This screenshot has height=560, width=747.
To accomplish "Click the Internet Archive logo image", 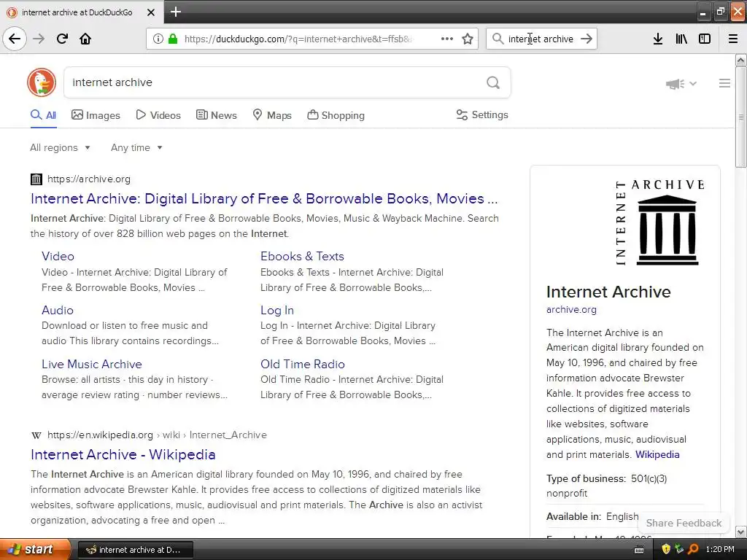I will coord(659,223).
